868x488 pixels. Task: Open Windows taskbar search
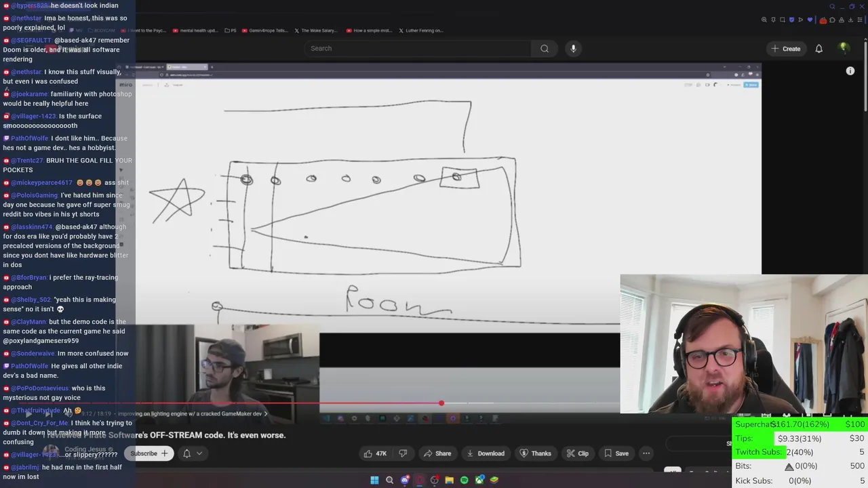click(389, 480)
